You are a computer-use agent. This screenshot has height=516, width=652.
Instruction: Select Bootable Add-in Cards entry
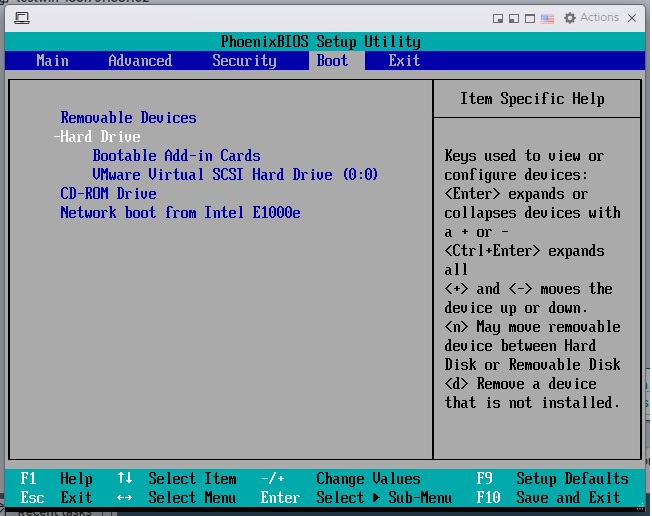(176, 156)
